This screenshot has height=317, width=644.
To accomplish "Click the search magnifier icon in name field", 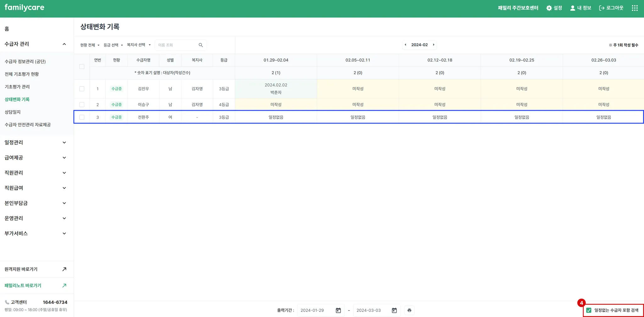I will [201, 45].
